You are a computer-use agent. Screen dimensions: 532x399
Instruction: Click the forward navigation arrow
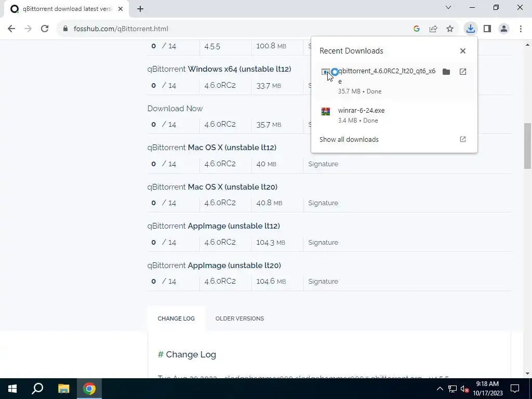point(28,29)
